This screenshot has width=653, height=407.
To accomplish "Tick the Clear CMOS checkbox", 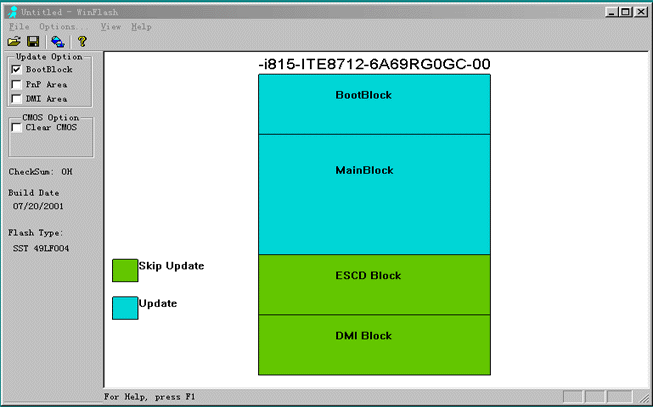I will click(x=16, y=127).
